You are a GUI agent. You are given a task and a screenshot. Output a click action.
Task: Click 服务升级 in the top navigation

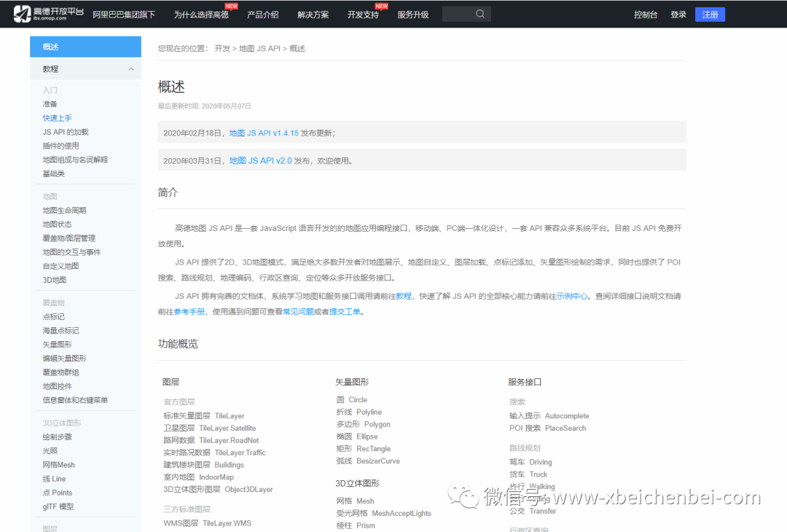coord(412,13)
